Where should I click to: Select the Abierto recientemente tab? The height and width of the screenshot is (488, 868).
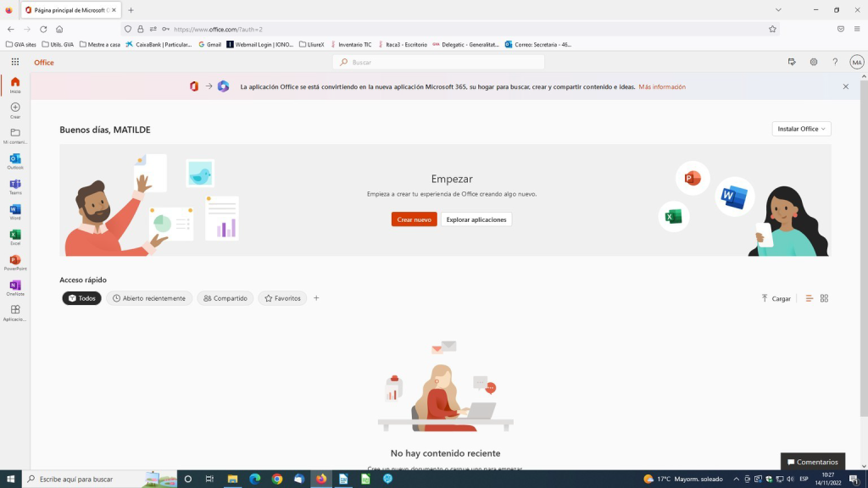coord(149,298)
